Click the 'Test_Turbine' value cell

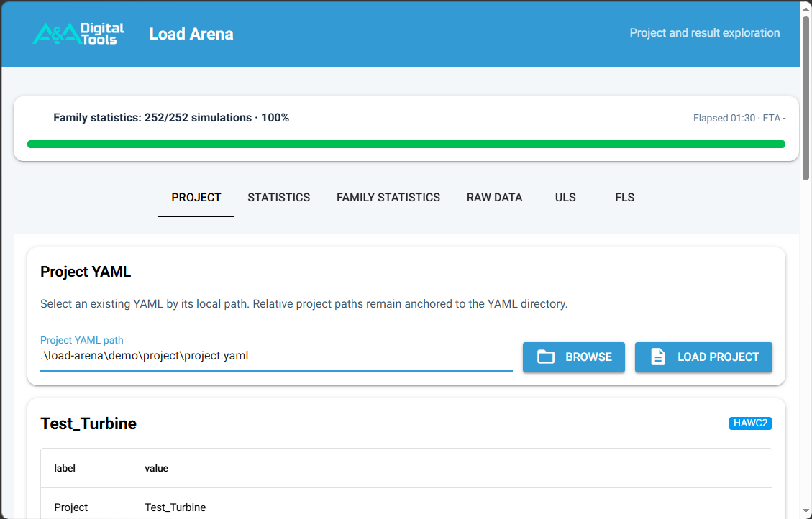(175, 507)
